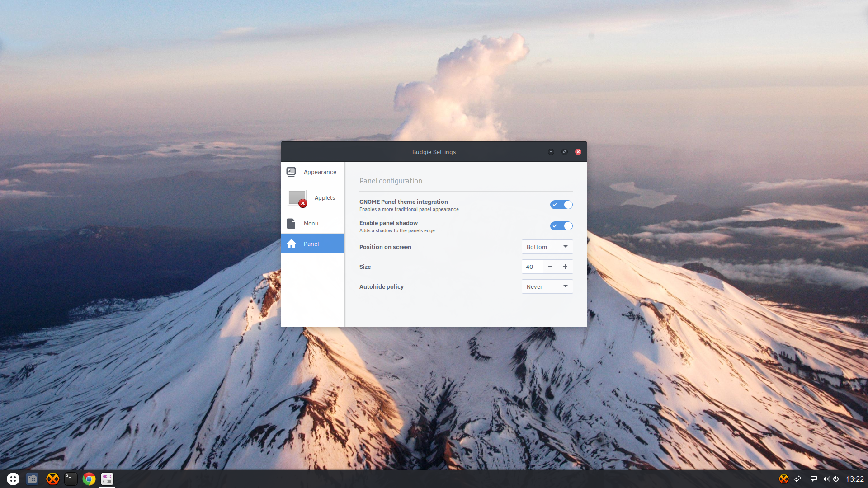Click the Autohide policy label

[x=382, y=286]
